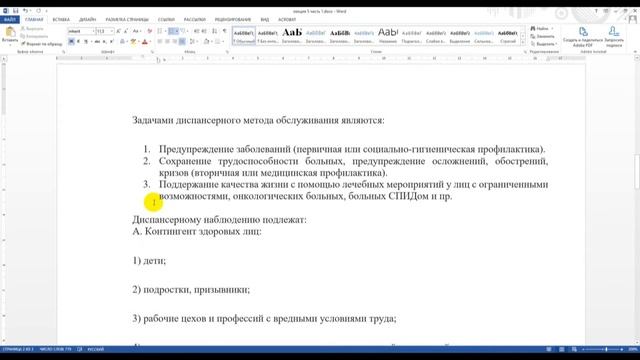Toggle strikethrough text formatting
Screen dimensions: 640x360
97,42
